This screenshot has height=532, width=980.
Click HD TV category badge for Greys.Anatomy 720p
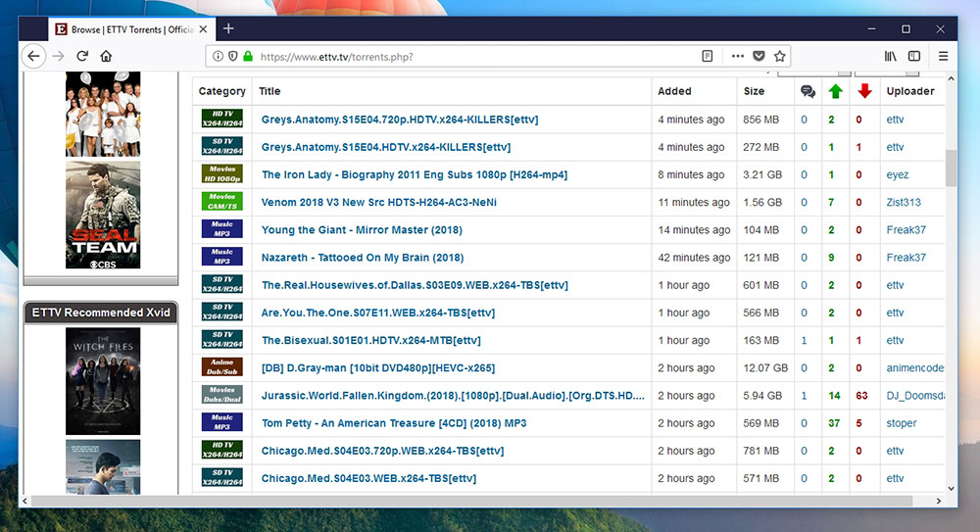(221, 119)
